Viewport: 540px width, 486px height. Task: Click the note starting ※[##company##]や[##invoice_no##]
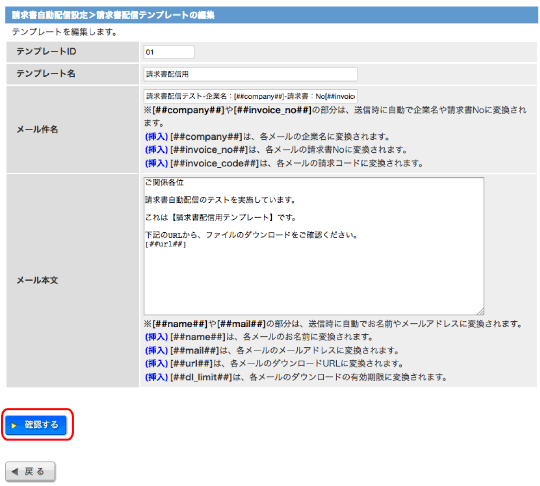coord(335,116)
